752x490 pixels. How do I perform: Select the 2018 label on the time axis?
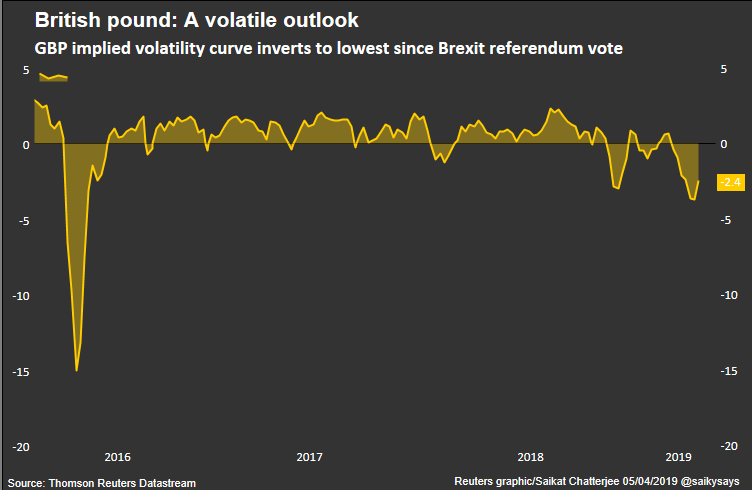coord(531,456)
